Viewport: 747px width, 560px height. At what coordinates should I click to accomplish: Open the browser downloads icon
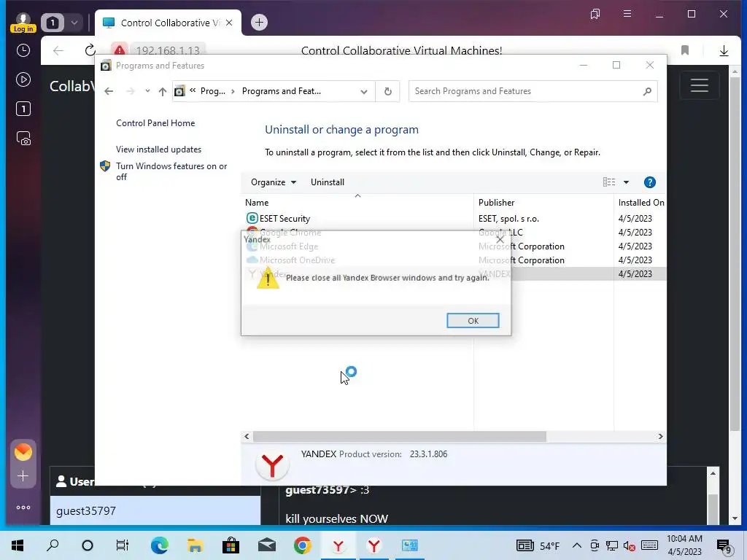(724, 50)
